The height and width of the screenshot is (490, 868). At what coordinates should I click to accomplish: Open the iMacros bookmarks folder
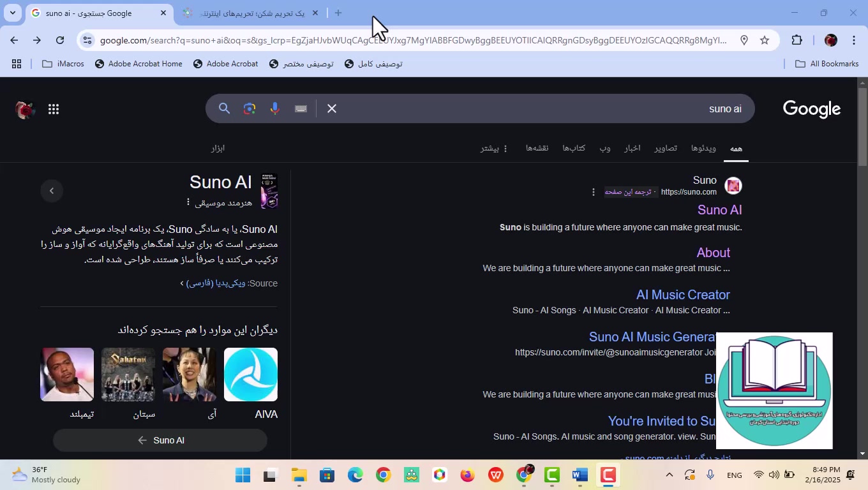click(x=63, y=64)
